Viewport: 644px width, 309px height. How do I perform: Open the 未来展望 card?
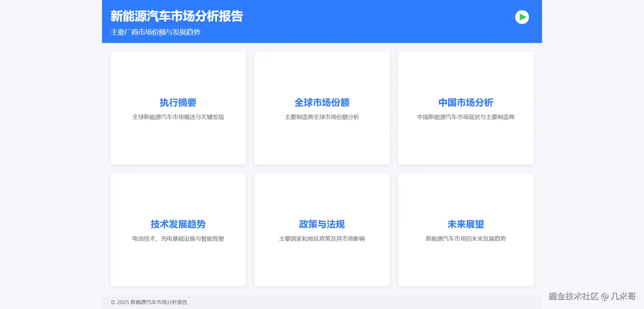tap(466, 230)
